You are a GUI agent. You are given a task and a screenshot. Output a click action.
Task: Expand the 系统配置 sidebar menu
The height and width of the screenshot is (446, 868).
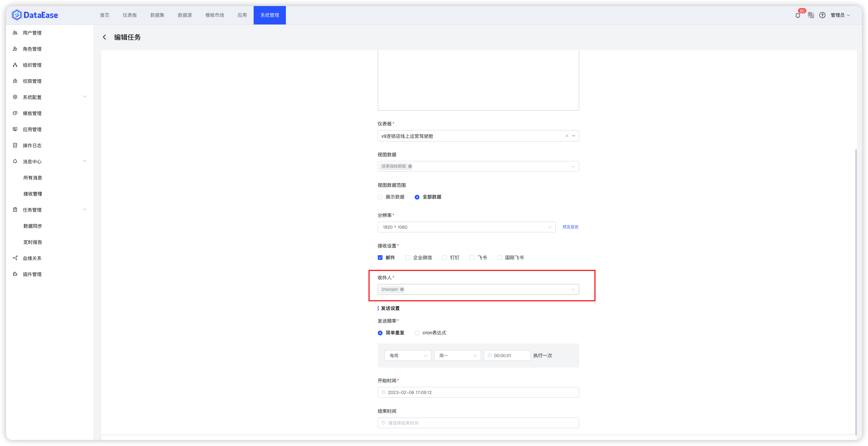pos(50,97)
